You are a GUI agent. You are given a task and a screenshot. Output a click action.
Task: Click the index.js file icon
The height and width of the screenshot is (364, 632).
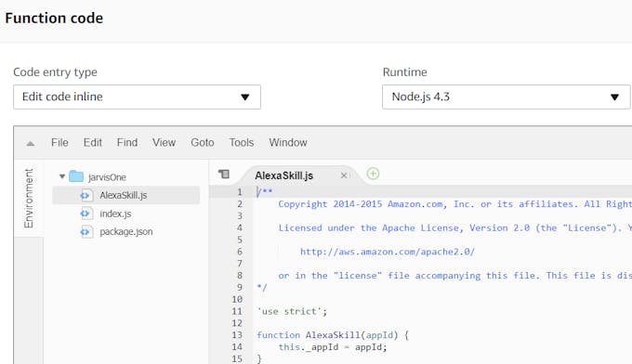[86, 214]
